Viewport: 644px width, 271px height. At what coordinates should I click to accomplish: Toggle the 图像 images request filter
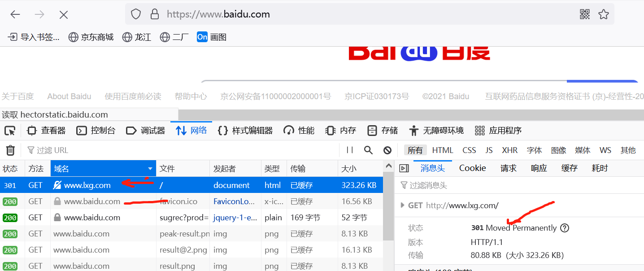[558, 150]
